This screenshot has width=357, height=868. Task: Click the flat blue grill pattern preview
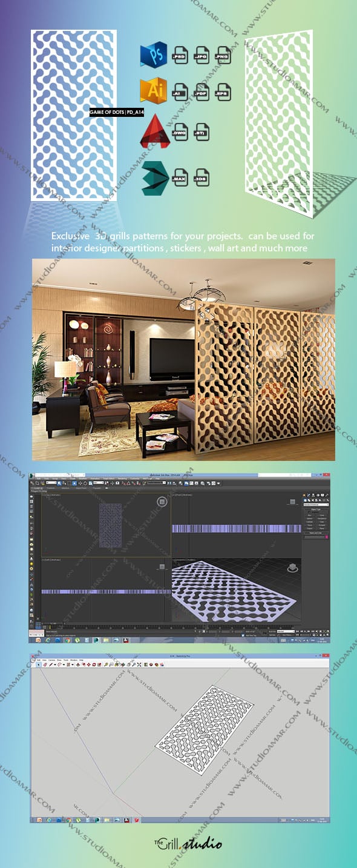73,116
